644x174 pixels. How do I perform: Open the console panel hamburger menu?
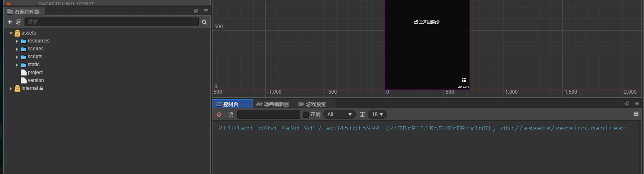click(637, 104)
